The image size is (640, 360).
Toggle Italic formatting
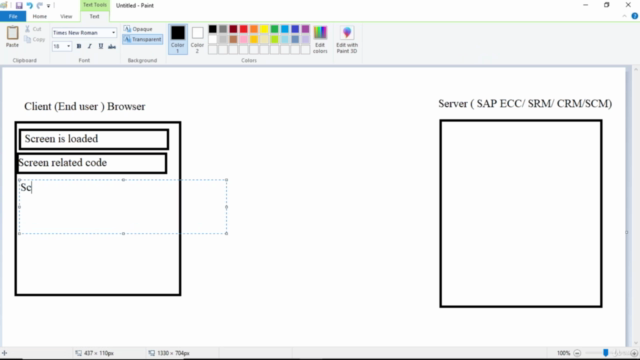coord(90,46)
